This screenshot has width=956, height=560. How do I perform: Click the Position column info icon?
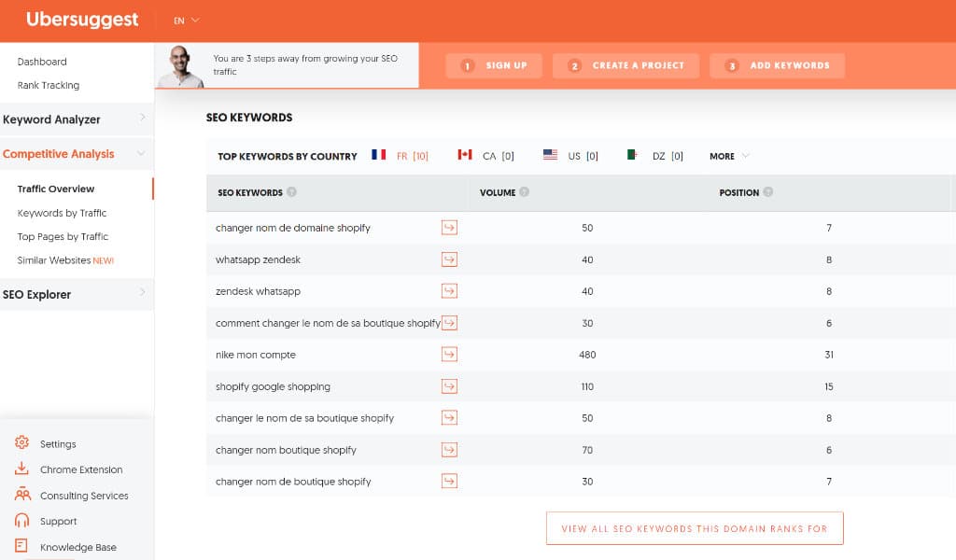(768, 192)
